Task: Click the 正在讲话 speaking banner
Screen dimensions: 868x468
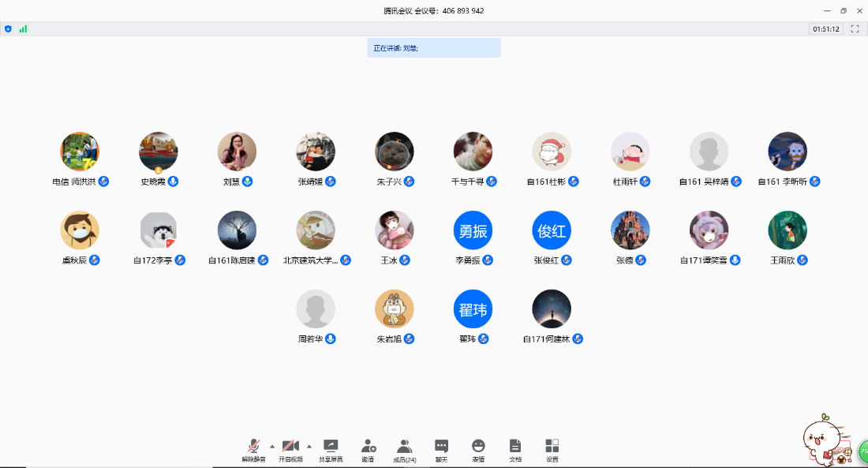Action: tap(433, 48)
